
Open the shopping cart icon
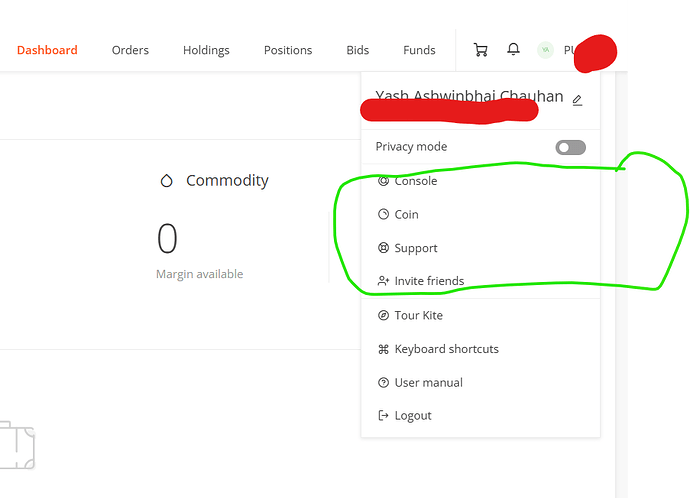pyautogui.click(x=481, y=50)
